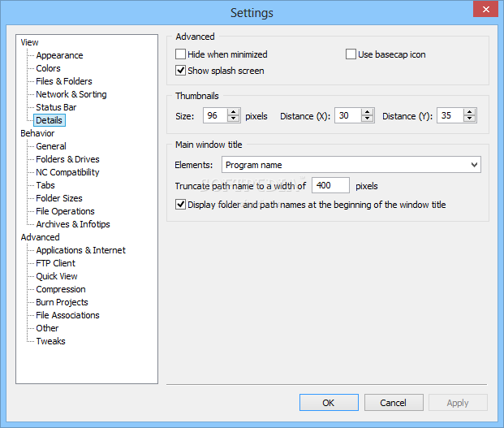Click the Cancel button
504x428 pixels.
click(x=394, y=402)
